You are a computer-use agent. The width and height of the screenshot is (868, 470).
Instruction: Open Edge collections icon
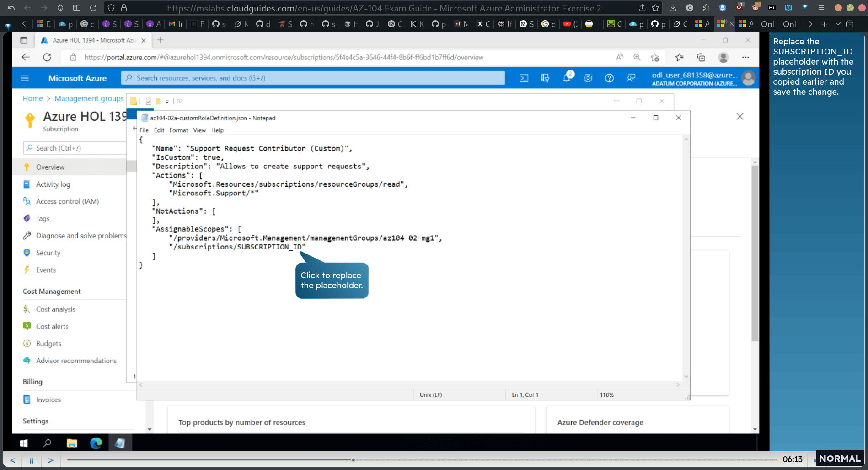click(x=701, y=57)
